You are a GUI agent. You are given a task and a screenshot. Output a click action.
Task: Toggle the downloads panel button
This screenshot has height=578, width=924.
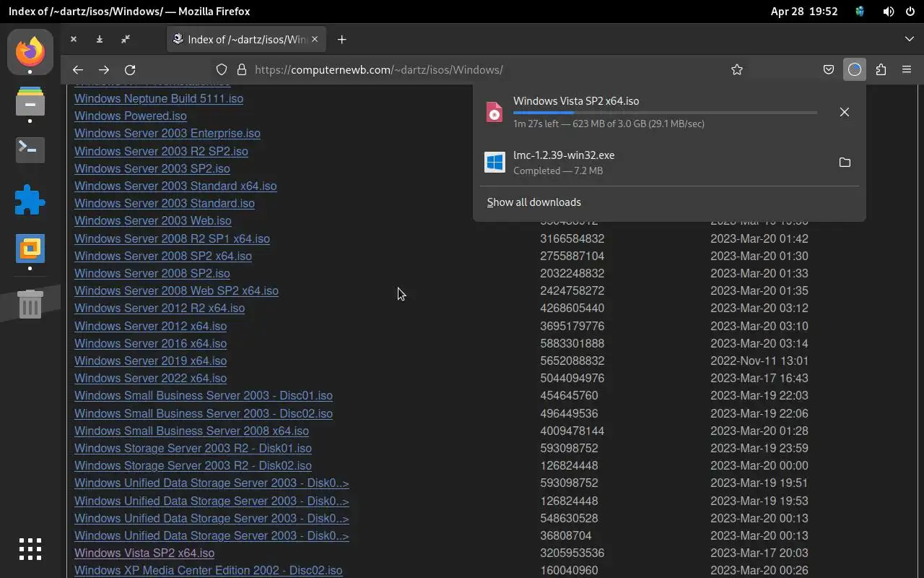point(855,69)
